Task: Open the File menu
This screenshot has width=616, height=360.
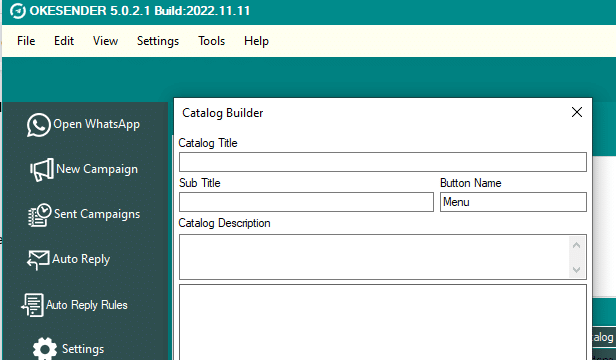Action: pos(26,41)
